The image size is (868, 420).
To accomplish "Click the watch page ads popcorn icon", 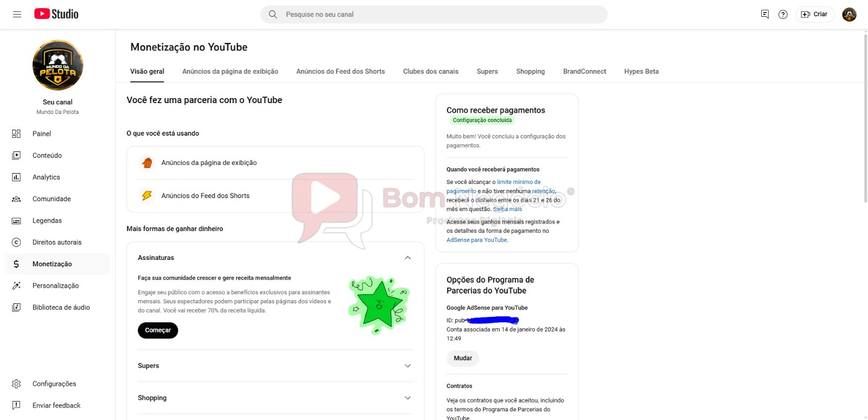I will (147, 162).
